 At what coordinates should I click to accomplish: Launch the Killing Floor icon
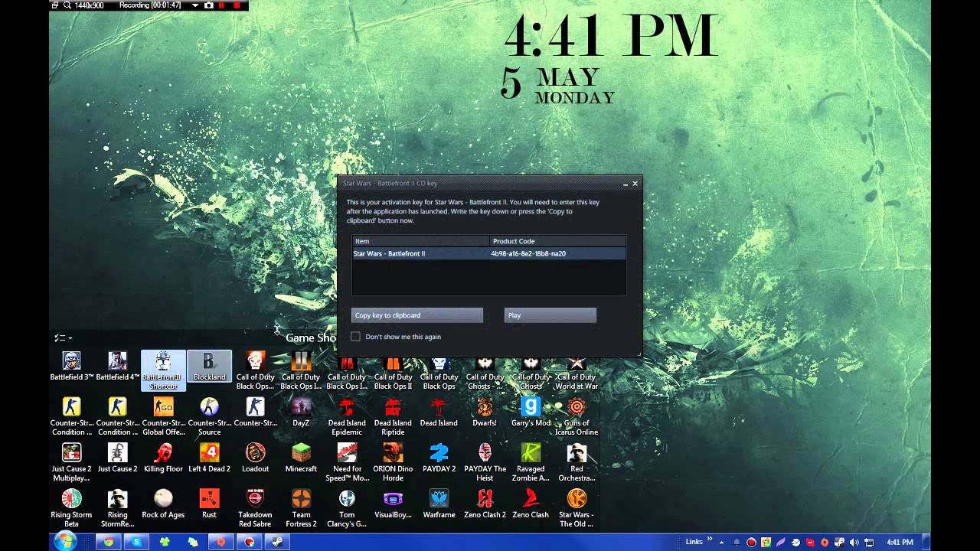(x=163, y=458)
